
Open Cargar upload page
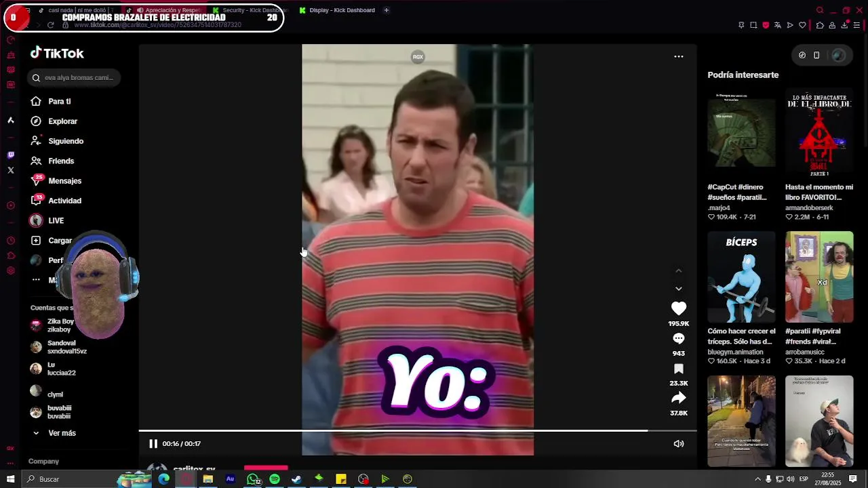(52, 241)
